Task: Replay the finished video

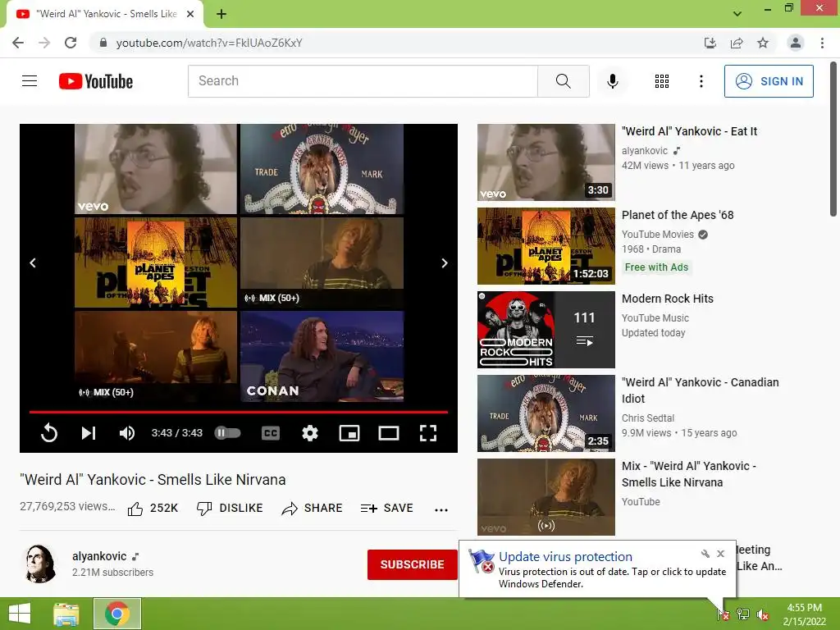Action: (x=49, y=433)
